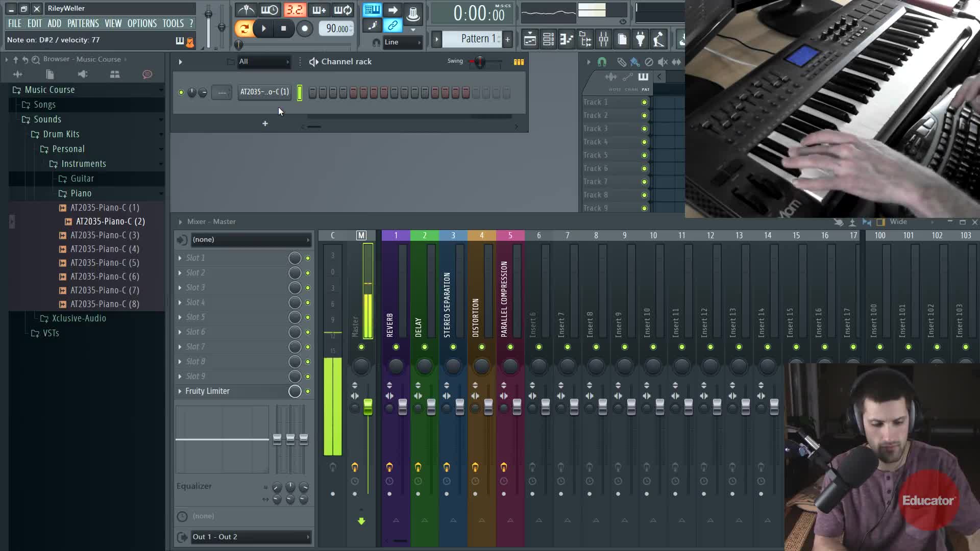Viewport: 980px width, 551px height.
Task: Toggle the metronome icon in toolbar
Action: (x=246, y=10)
